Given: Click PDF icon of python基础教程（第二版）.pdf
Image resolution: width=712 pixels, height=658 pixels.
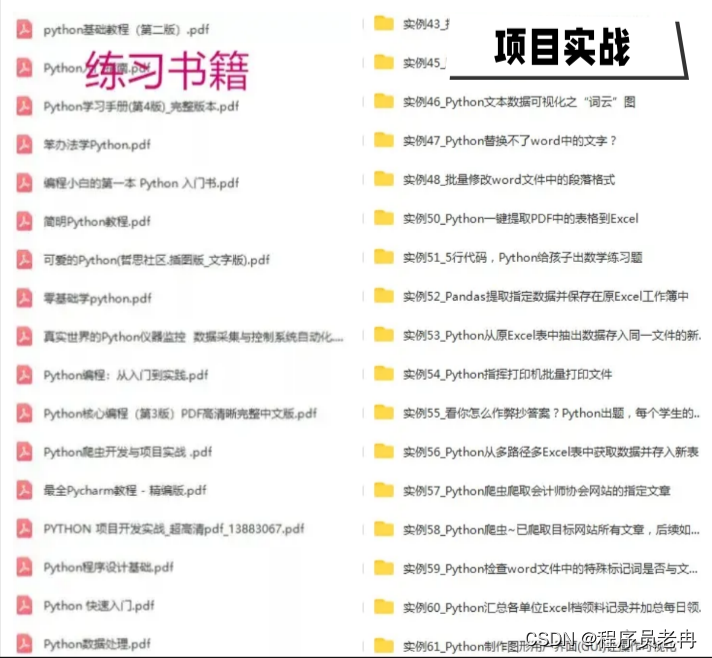Looking at the screenshot, I should pyautogui.click(x=25, y=30).
